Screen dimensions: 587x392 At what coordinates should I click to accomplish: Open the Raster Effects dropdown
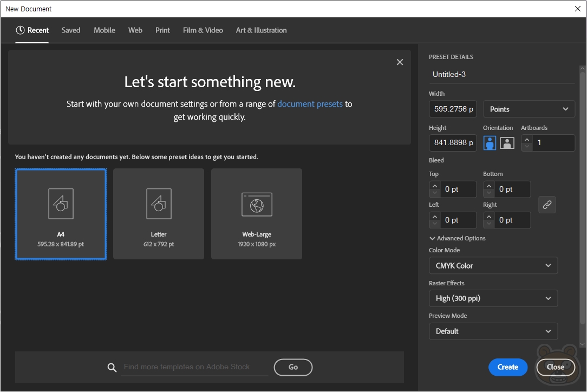tap(493, 298)
